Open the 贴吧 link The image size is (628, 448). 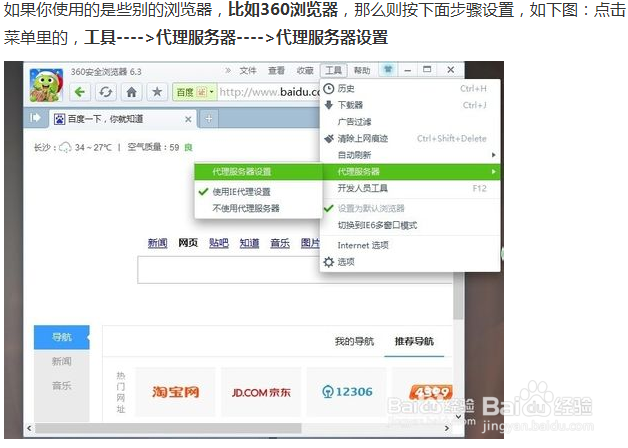pos(219,243)
